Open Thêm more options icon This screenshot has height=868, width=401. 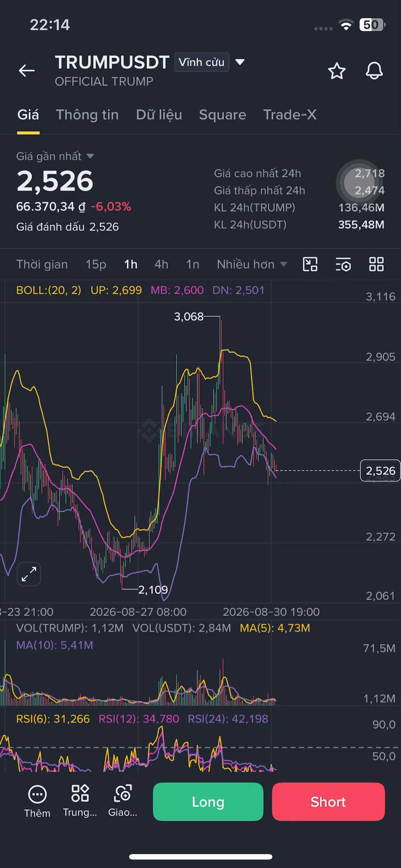click(37, 794)
